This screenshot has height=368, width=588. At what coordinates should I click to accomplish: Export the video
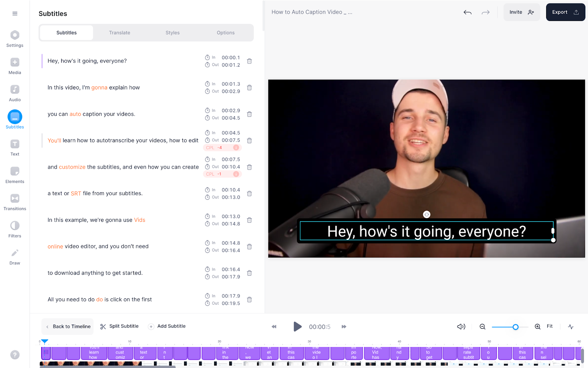pos(565,12)
